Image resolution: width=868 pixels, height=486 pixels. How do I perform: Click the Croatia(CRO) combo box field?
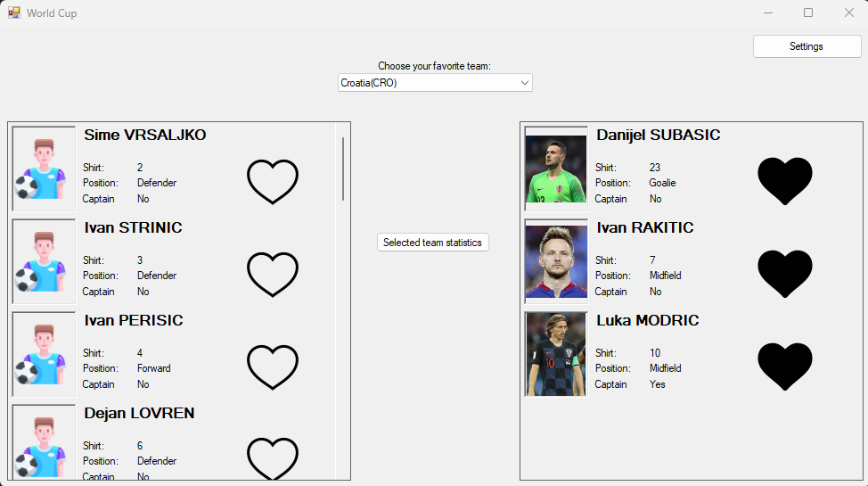coord(435,83)
